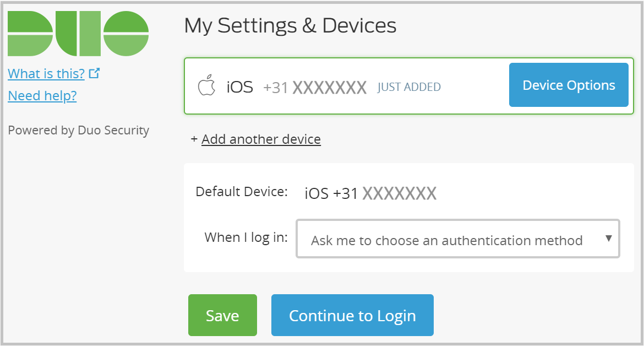Click the Powered by Duo Security text

pos(79,130)
